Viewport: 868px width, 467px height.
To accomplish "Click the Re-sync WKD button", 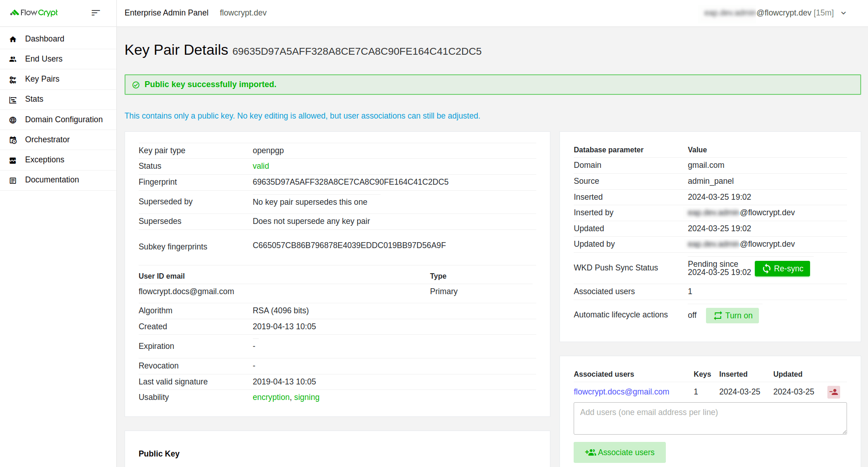I will (x=782, y=269).
